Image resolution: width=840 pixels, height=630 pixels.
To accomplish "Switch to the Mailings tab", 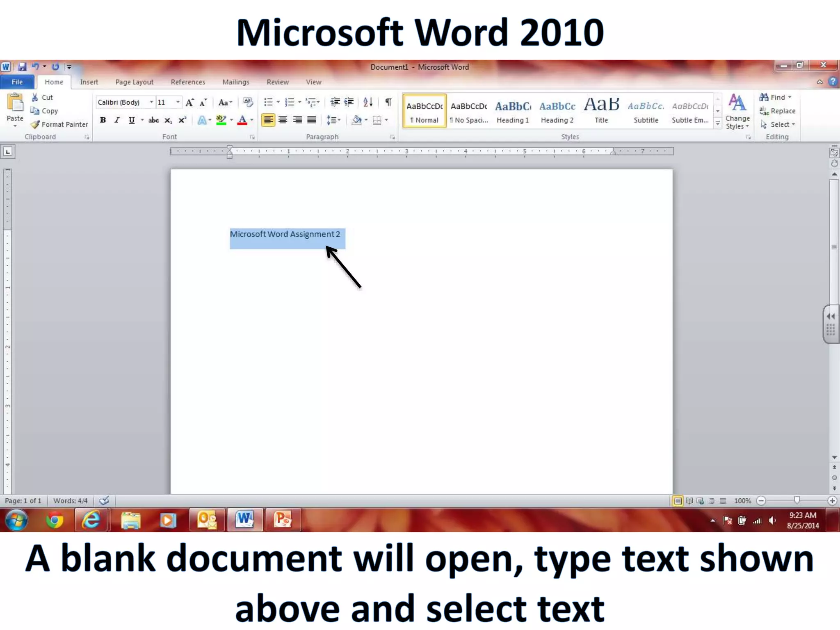I will [236, 82].
